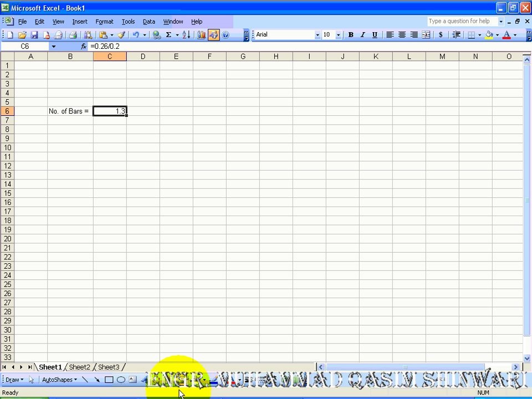Open the Format menu
532x399 pixels.
pos(104,22)
